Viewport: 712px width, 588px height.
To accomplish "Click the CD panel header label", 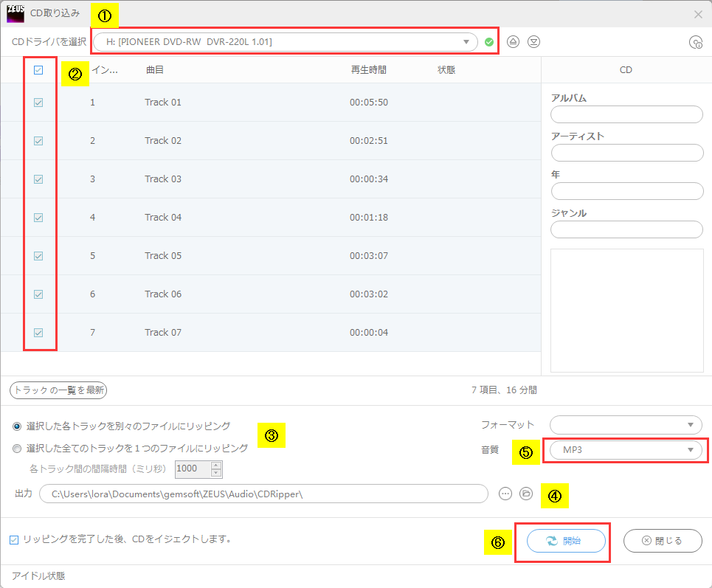I will (626, 70).
